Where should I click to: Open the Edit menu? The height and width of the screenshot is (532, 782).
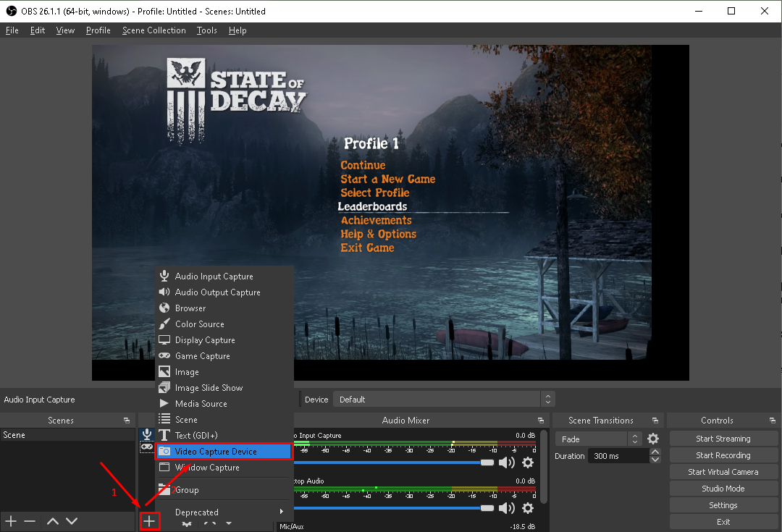(x=38, y=30)
